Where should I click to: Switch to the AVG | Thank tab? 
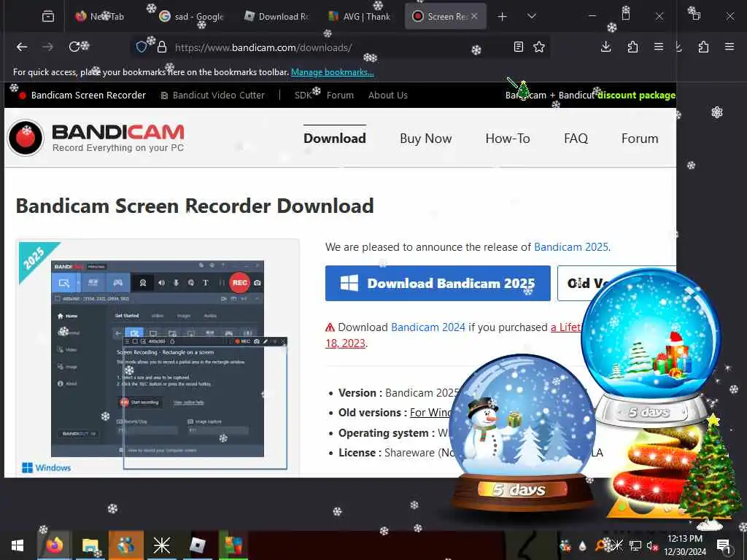[360, 16]
